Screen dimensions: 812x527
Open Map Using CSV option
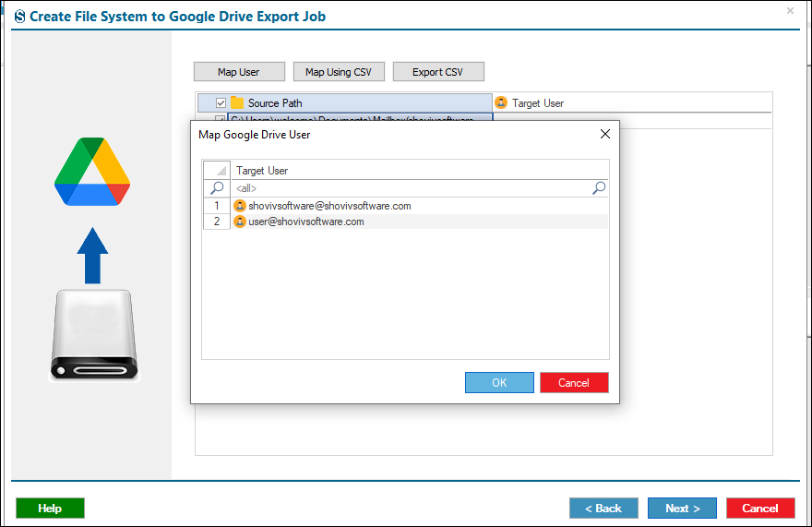[339, 72]
